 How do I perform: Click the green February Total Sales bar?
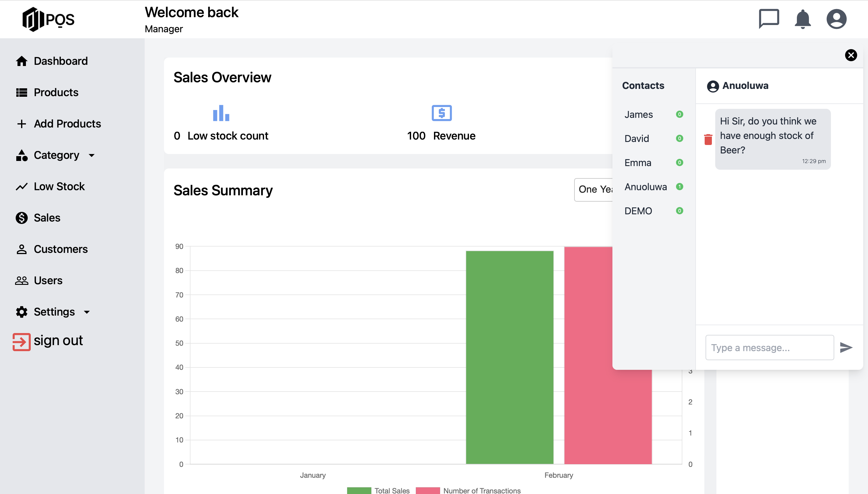point(509,357)
